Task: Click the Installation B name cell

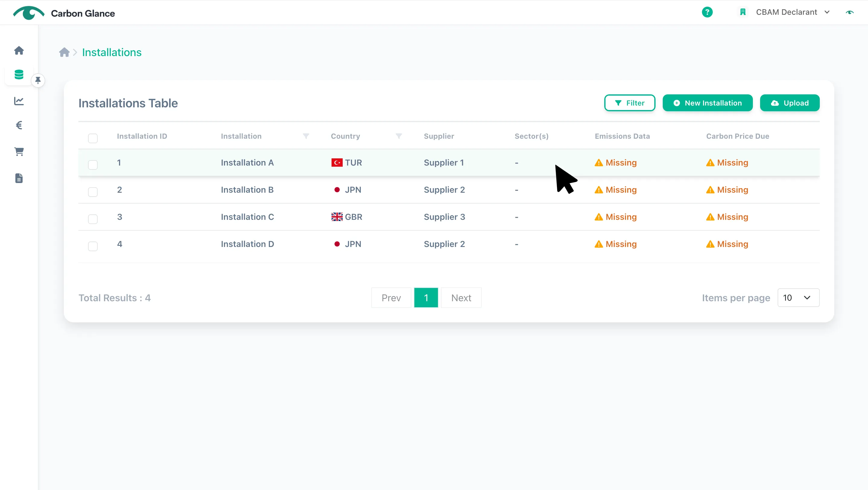Action: pos(247,190)
